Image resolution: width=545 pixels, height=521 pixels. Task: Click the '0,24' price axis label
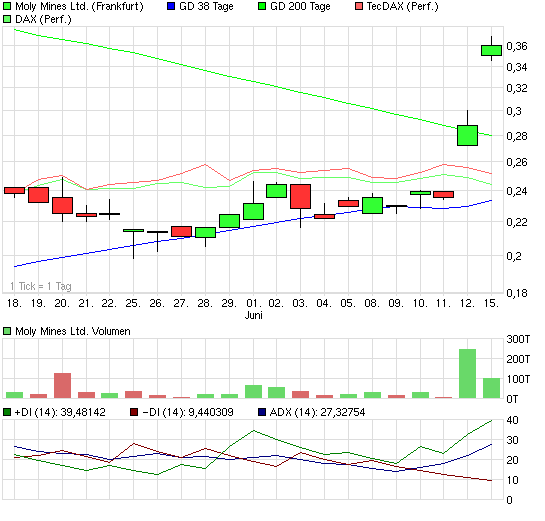tap(517, 191)
